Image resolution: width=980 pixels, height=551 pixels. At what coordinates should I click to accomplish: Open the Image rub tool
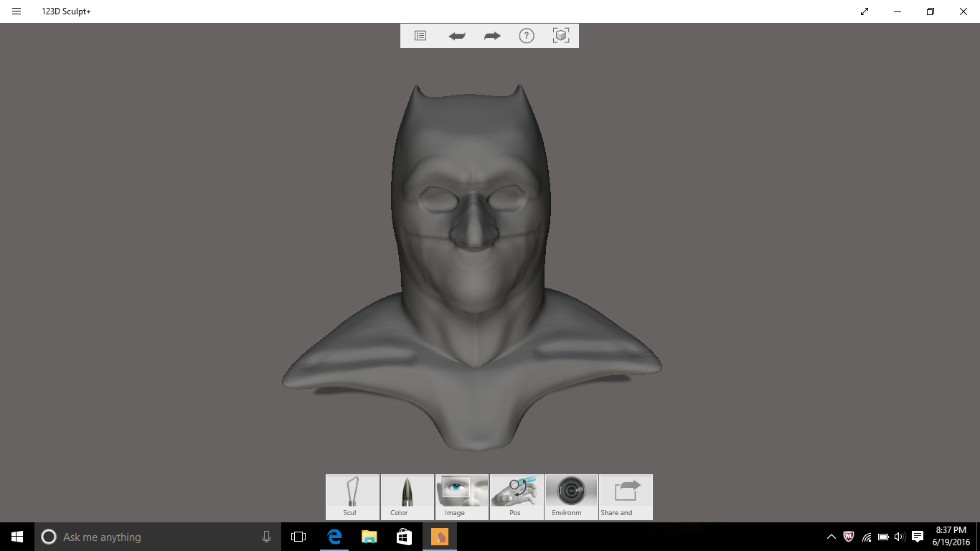point(462,497)
